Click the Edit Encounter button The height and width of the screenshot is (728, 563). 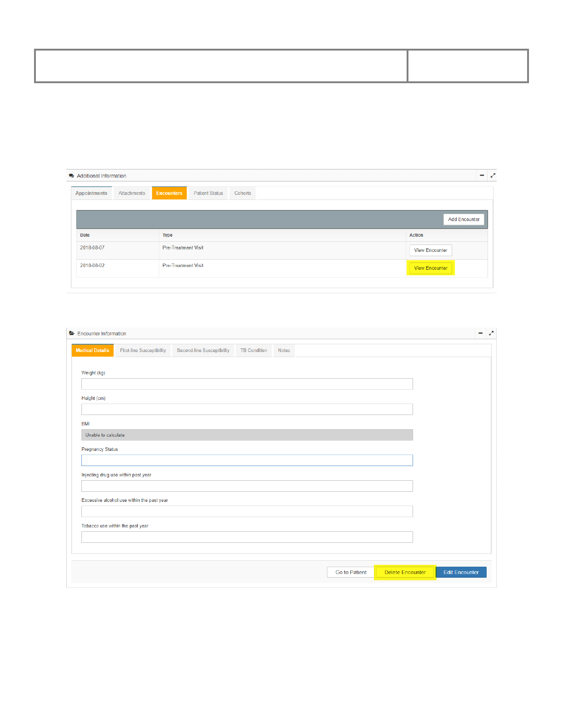[461, 572]
